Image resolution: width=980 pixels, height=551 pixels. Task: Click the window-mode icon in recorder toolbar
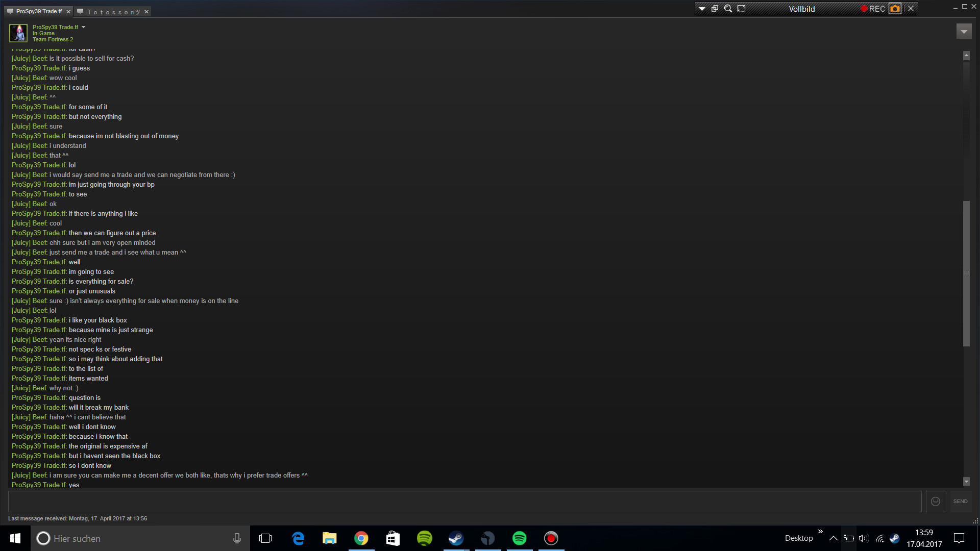pyautogui.click(x=715, y=9)
